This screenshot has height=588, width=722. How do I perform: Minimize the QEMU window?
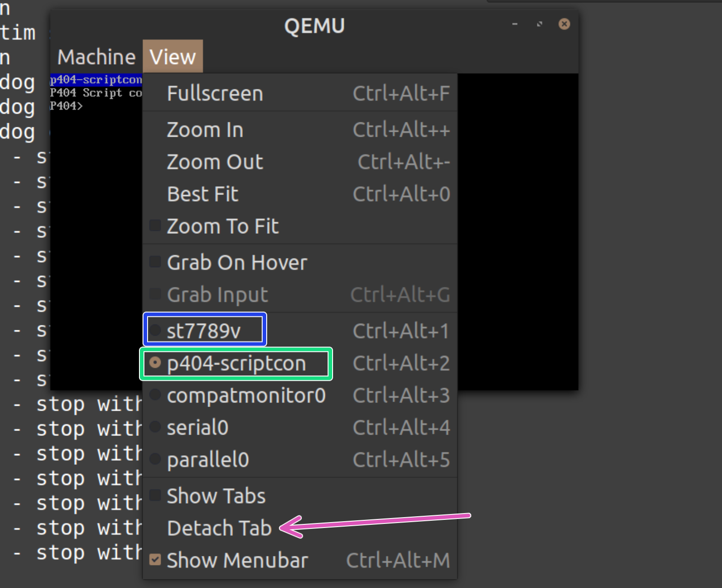tap(515, 24)
